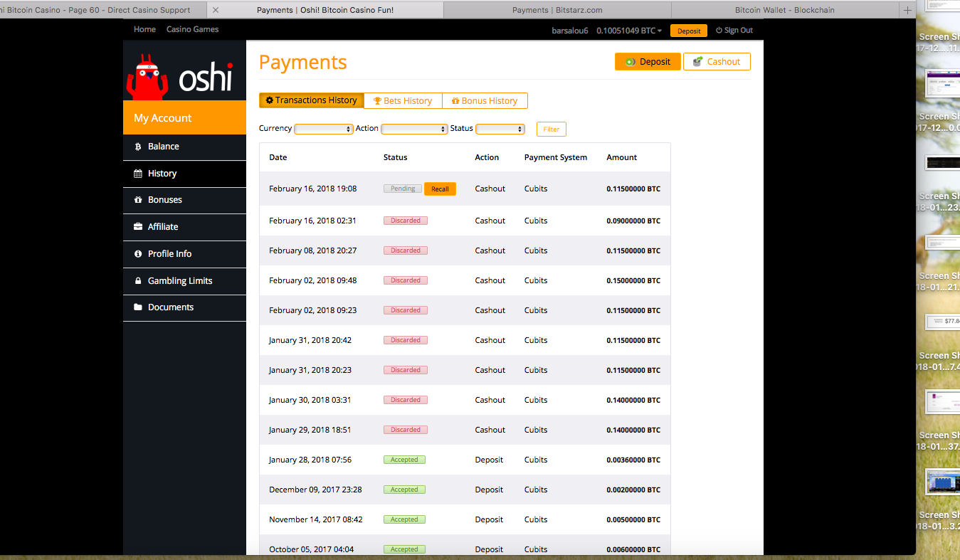Switch to Payments Bitstarz.com browser tab
Screen dimensions: 960x560
[x=557, y=10]
